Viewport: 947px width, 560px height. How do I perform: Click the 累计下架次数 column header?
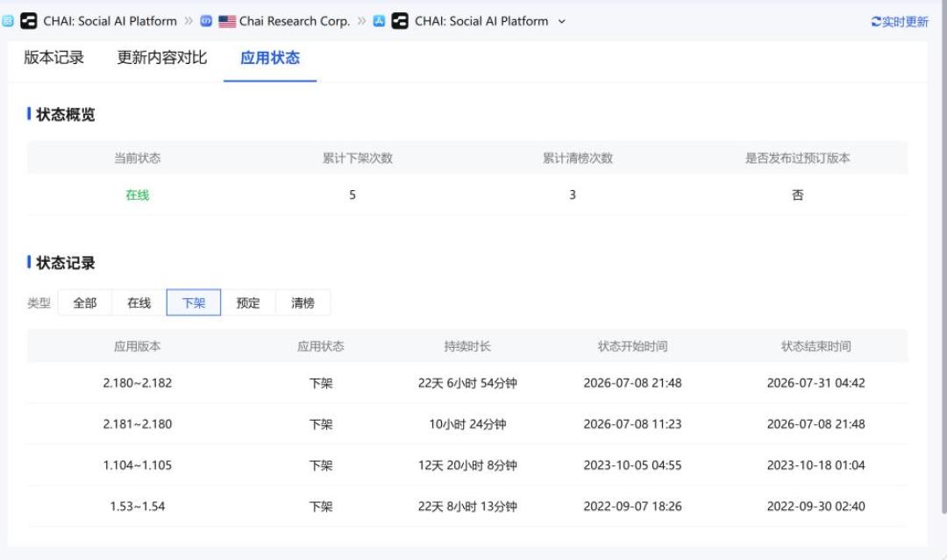click(357, 158)
